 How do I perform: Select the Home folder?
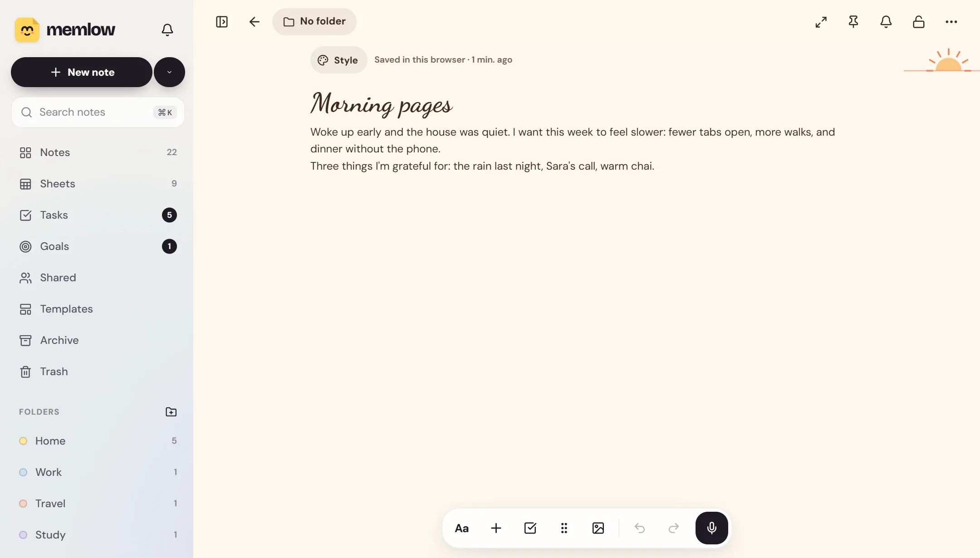click(98, 441)
